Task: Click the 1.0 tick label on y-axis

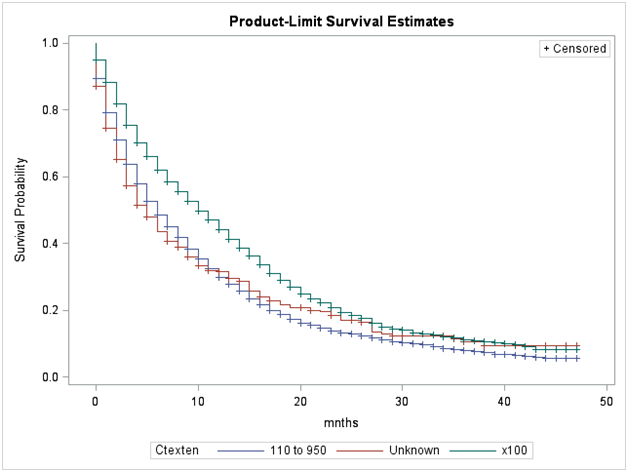Action: pos(49,43)
